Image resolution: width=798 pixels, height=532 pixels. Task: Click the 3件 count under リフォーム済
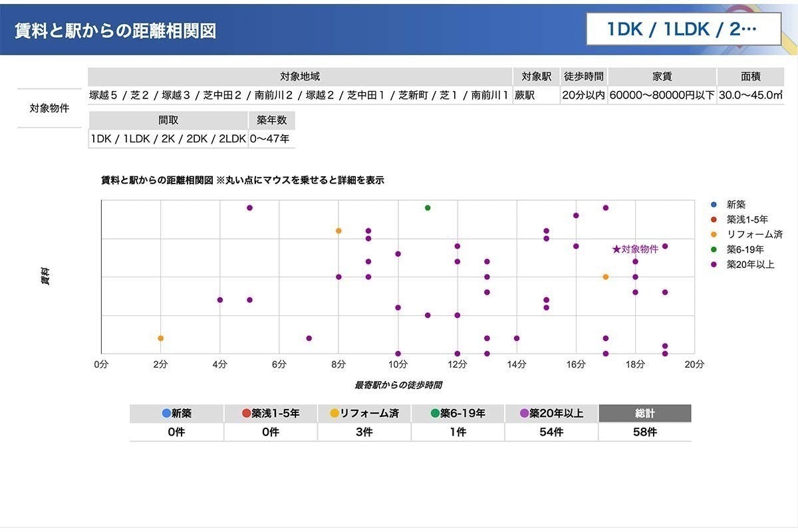tap(364, 432)
